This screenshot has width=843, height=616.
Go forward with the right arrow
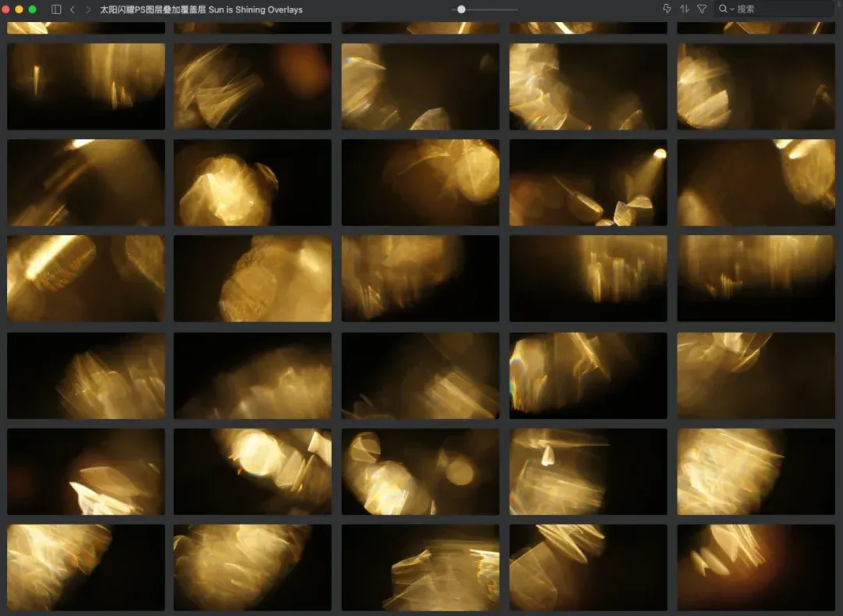(x=87, y=9)
